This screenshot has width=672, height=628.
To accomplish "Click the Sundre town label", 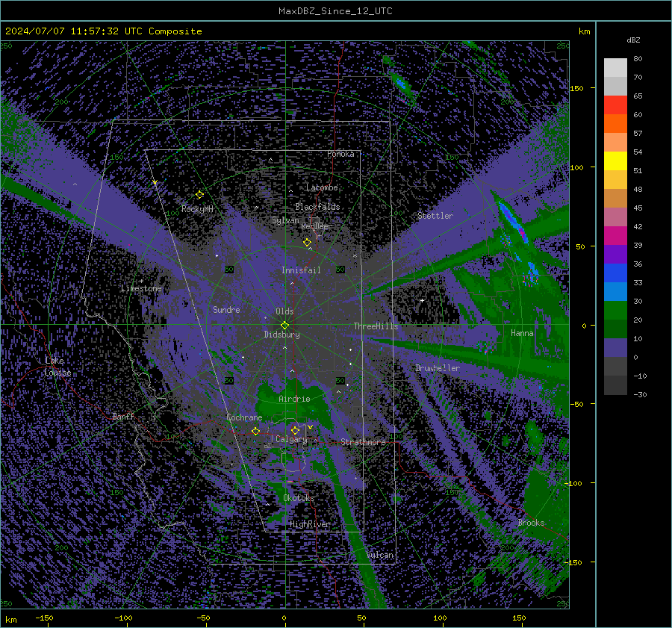I will tap(226, 309).
